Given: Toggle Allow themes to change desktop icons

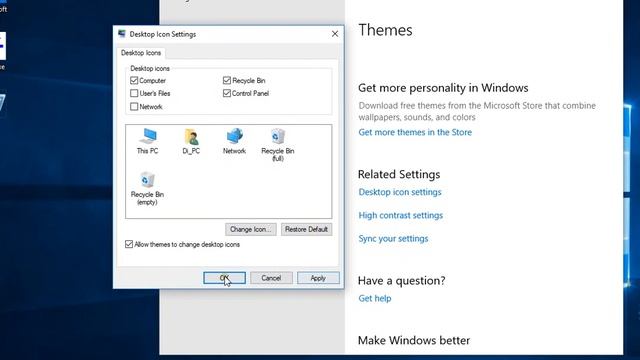Looking at the screenshot, I should coord(129,244).
